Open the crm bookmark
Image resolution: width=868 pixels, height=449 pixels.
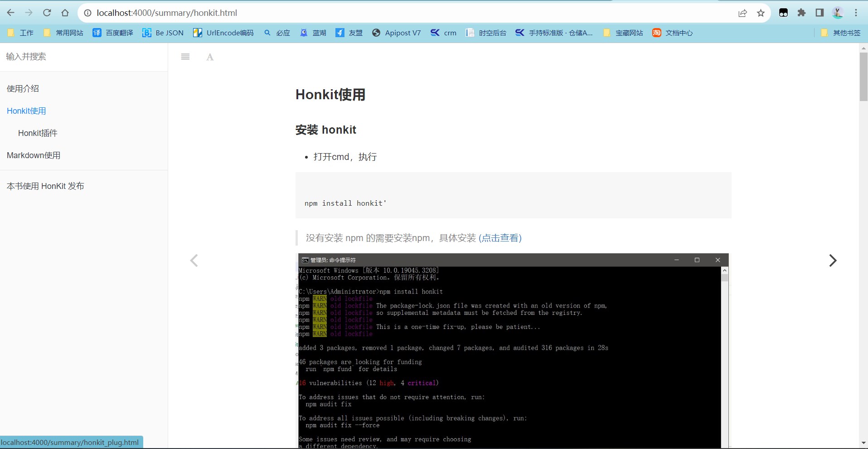(443, 33)
